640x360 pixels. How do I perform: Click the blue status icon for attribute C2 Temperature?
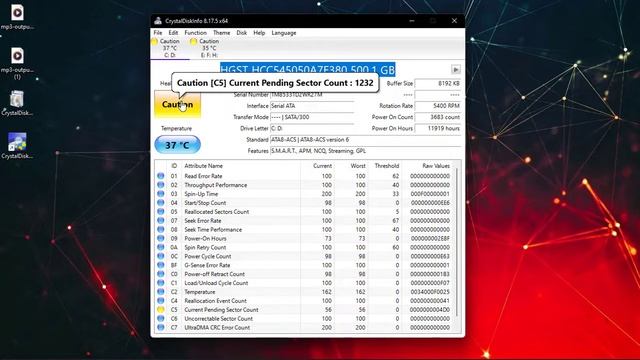coord(161,292)
